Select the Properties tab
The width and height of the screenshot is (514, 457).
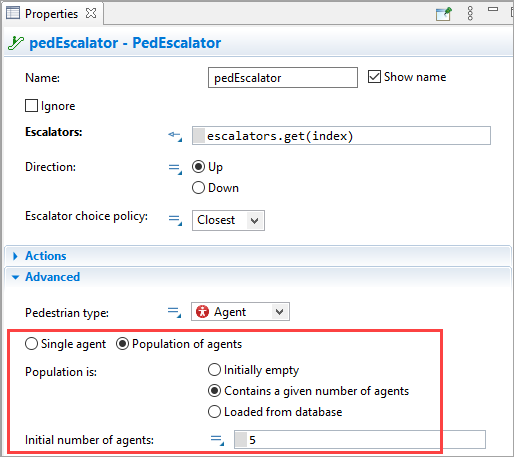[51, 14]
